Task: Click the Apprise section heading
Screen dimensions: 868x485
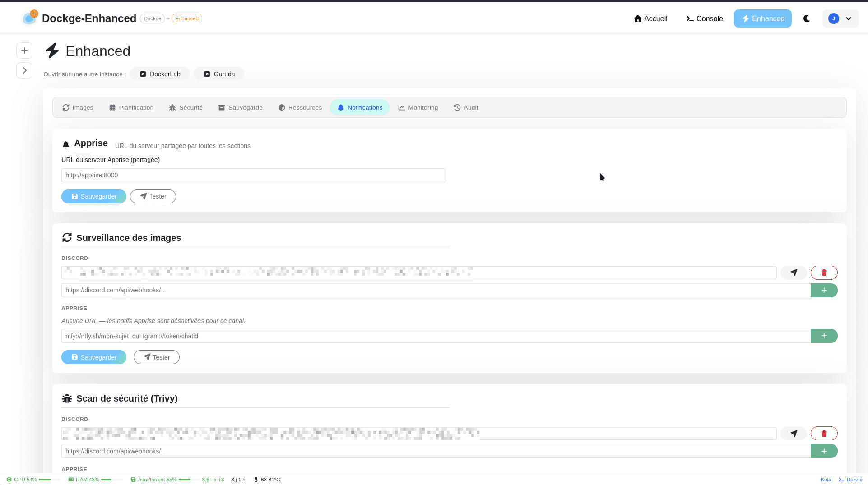Action: pyautogui.click(x=91, y=143)
